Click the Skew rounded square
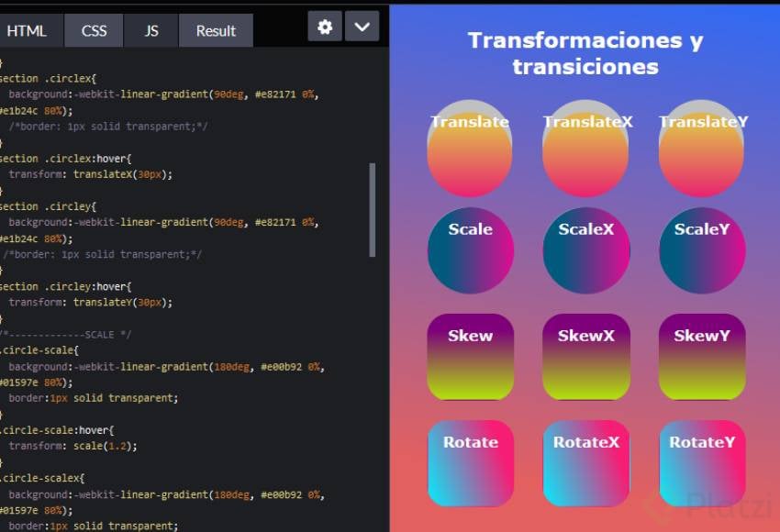 pyautogui.click(x=471, y=357)
